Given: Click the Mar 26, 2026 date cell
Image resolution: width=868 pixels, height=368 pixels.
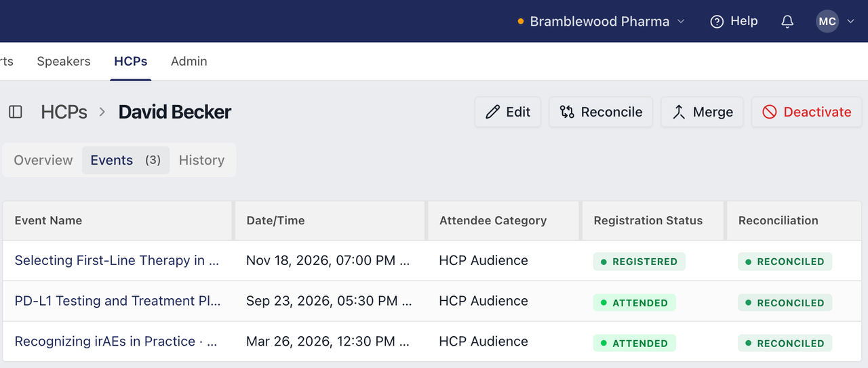Looking at the screenshot, I should pyautogui.click(x=329, y=342).
